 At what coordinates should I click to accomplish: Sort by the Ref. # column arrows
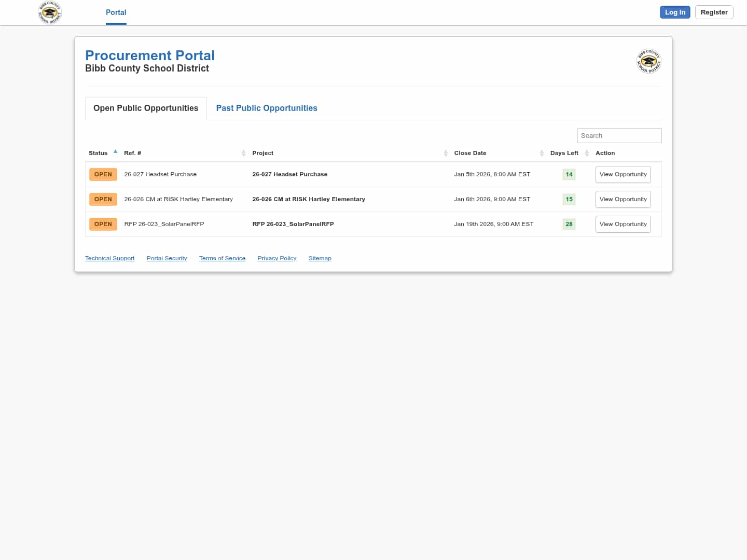244,152
